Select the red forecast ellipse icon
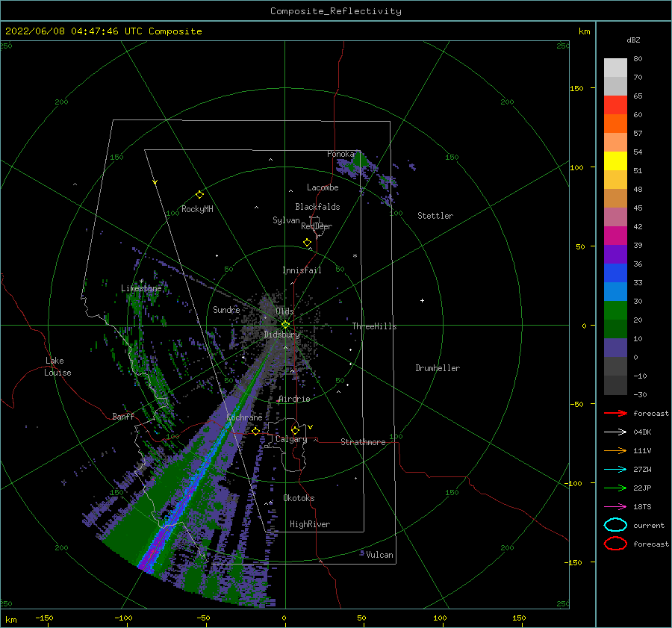Image resolution: width=672 pixels, height=628 pixels. tap(615, 544)
